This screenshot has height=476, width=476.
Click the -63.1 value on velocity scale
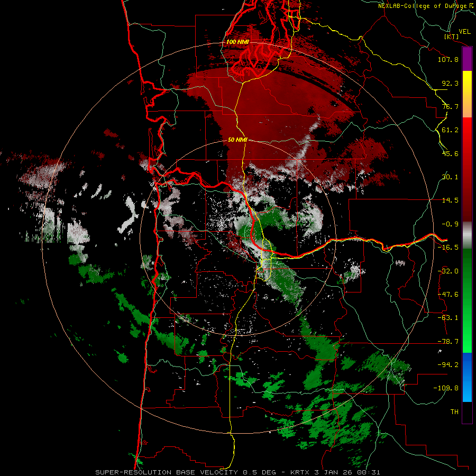click(x=448, y=318)
